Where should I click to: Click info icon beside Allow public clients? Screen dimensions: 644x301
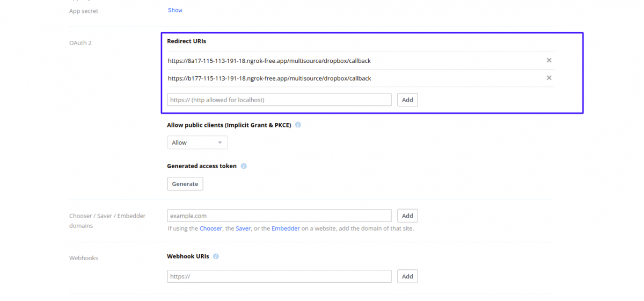tap(298, 125)
